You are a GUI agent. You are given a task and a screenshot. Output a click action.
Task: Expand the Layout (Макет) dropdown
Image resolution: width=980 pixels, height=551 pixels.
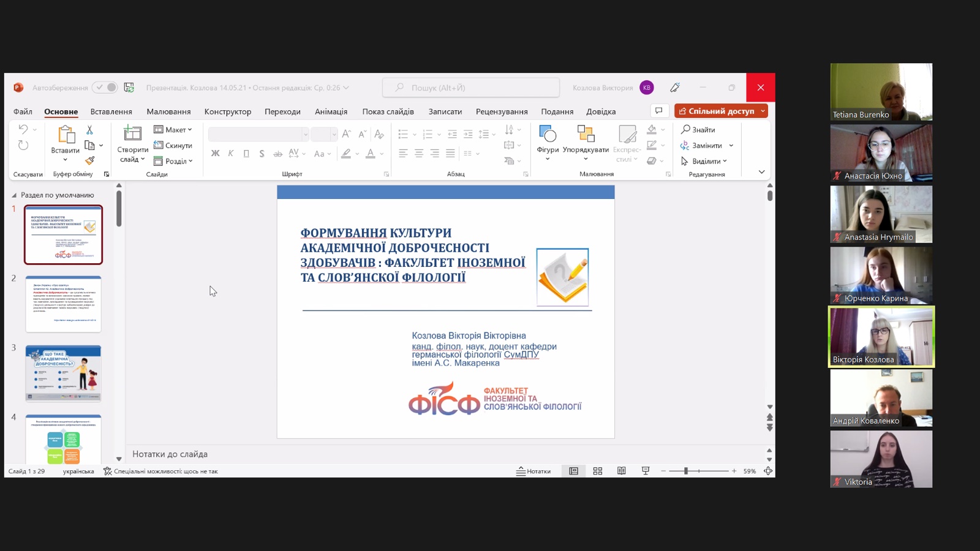click(x=173, y=130)
